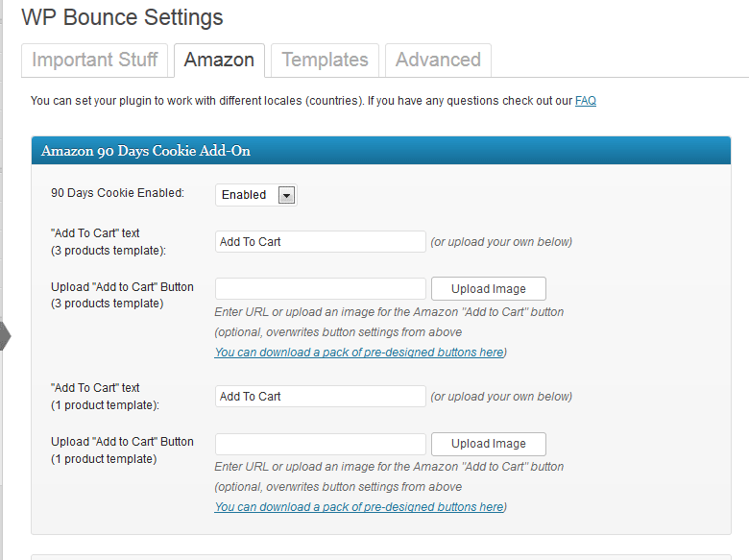Open the pre-designed buttons link under 1 product template
749x560 pixels.
click(x=359, y=507)
